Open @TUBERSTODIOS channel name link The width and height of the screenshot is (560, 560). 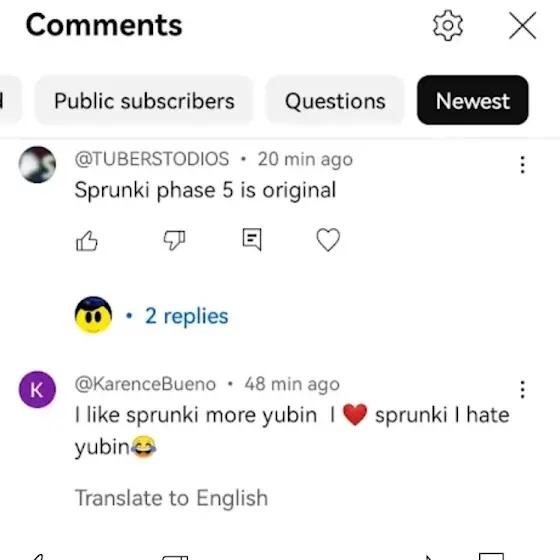[152, 159]
